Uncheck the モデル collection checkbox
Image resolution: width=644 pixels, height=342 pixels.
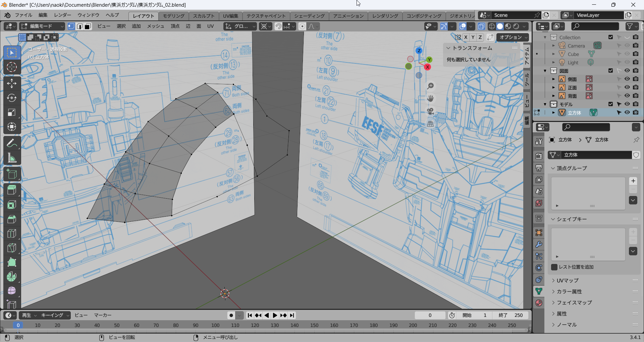point(610,104)
